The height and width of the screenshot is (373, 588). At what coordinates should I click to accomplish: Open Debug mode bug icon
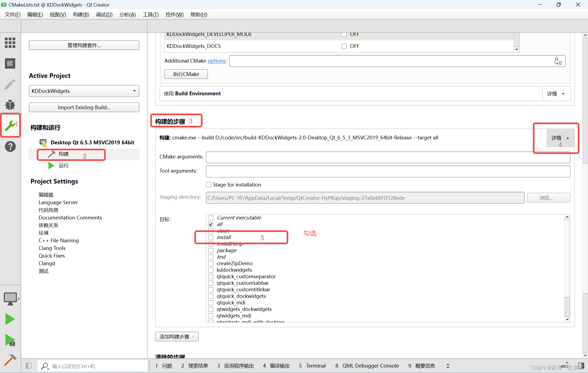pos(10,105)
